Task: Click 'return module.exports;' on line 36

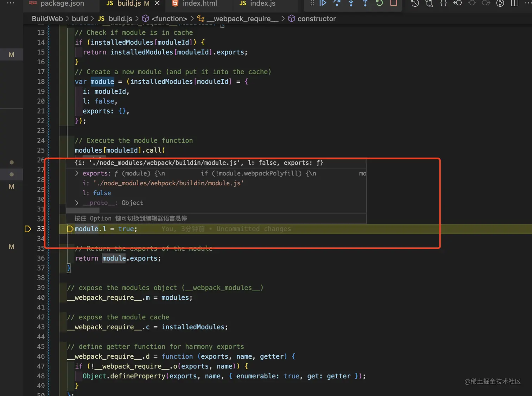Action: [x=118, y=258]
